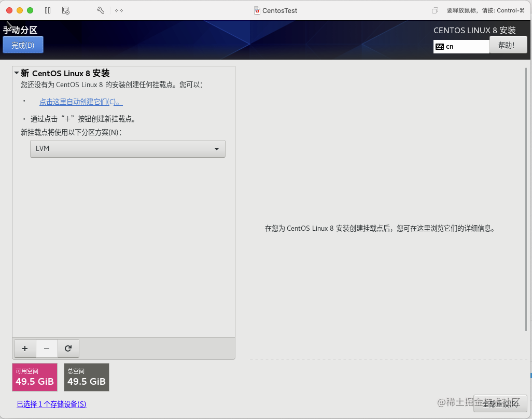
Task: Maximize the window with green button
Action: [x=30, y=10]
